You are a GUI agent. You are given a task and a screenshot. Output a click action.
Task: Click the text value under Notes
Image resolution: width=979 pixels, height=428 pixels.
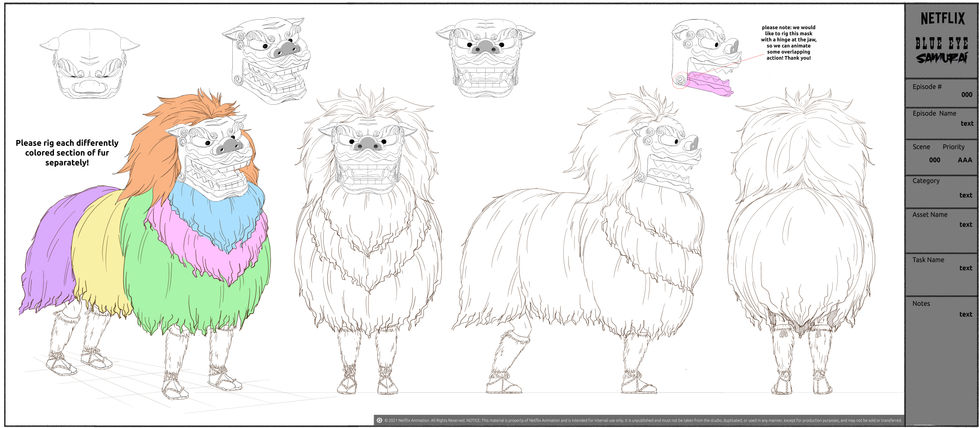tap(967, 314)
